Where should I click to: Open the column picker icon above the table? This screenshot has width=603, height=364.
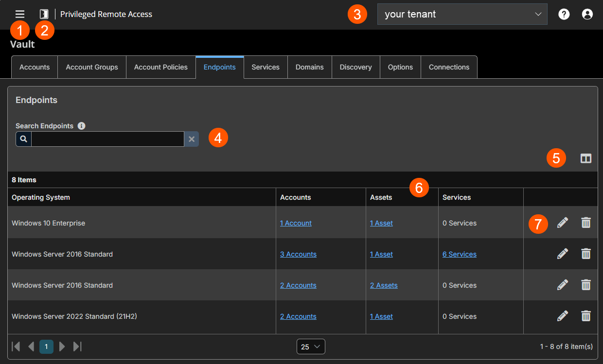pos(585,158)
